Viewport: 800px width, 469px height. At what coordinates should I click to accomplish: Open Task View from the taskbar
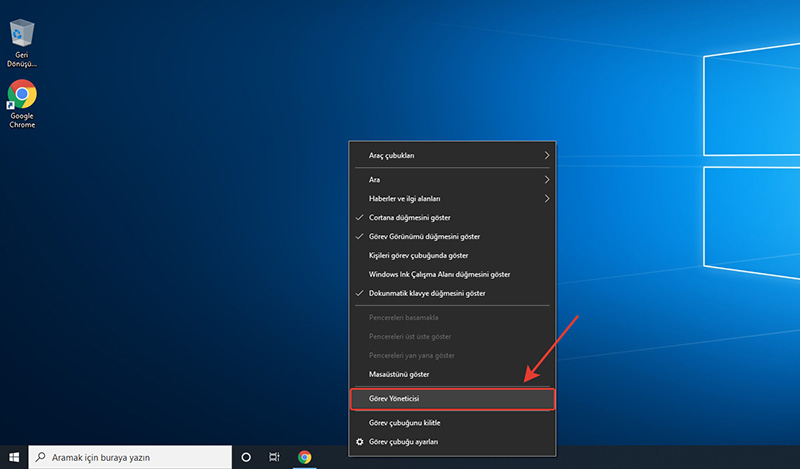pyautogui.click(x=275, y=457)
